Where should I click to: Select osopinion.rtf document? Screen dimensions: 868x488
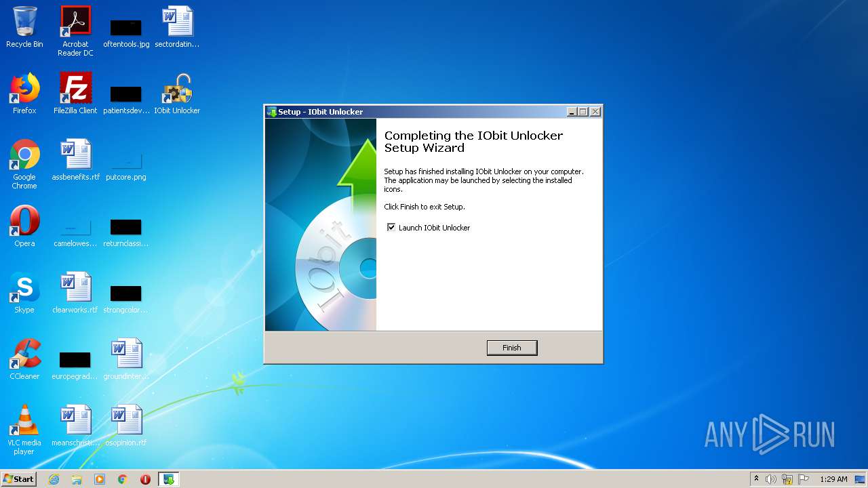tap(126, 426)
